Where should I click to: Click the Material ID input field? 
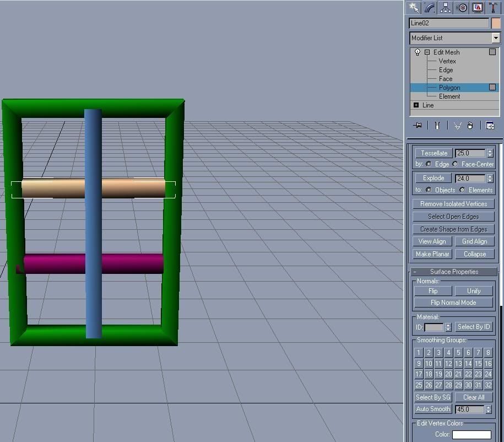(x=433, y=327)
